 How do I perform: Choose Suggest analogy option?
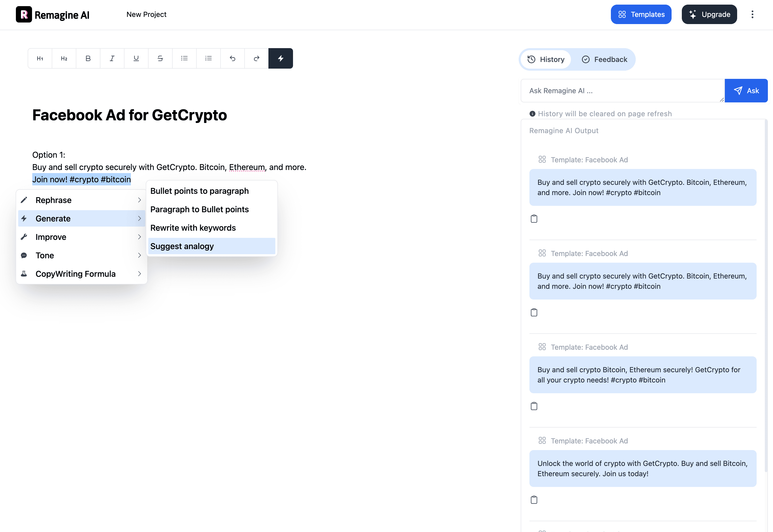pyautogui.click(x=212, y=246)
